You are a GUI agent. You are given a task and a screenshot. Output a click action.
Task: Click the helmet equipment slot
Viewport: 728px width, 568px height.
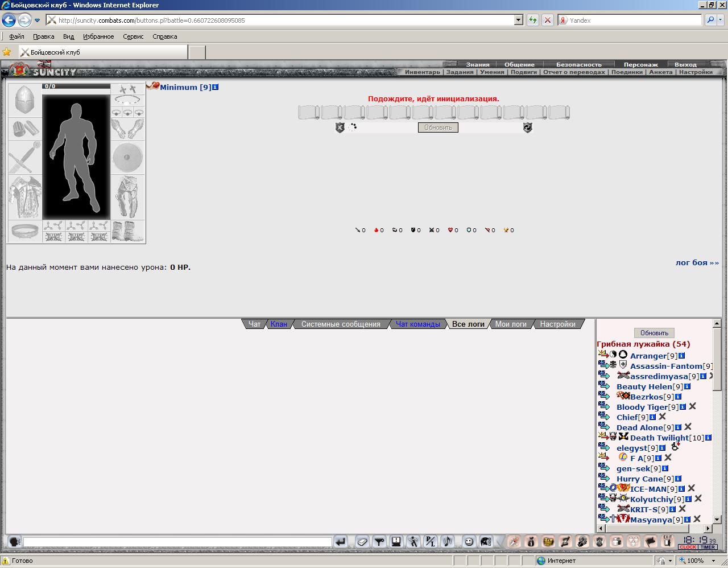(x=24, y=100)
